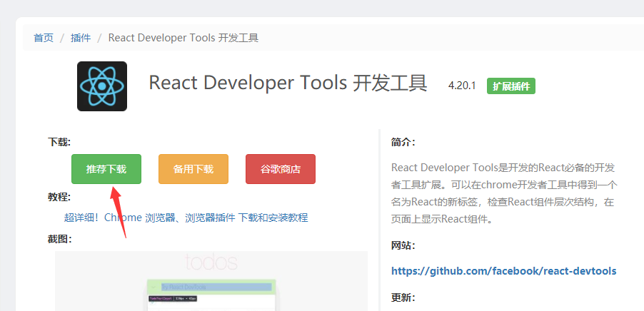The image size is (644, 311).
Task: Click the 更新: heading
Action: (x=403, y=297)
